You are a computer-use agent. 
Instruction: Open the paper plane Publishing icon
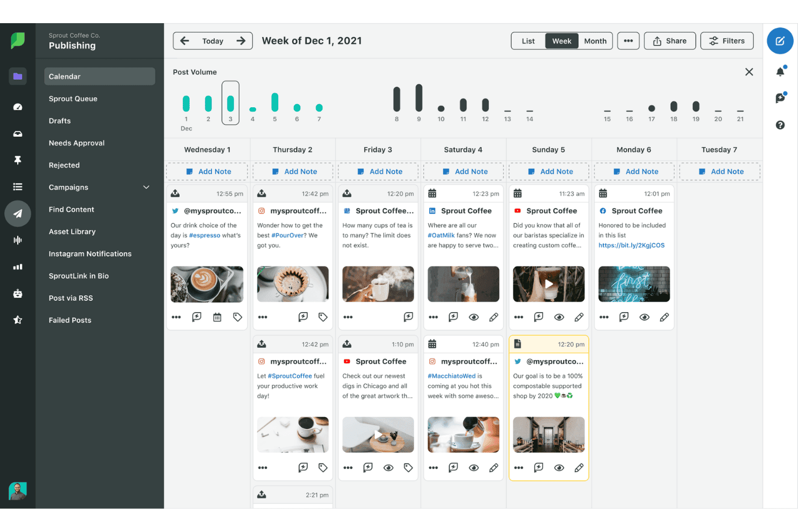click(x=18, y=213)
